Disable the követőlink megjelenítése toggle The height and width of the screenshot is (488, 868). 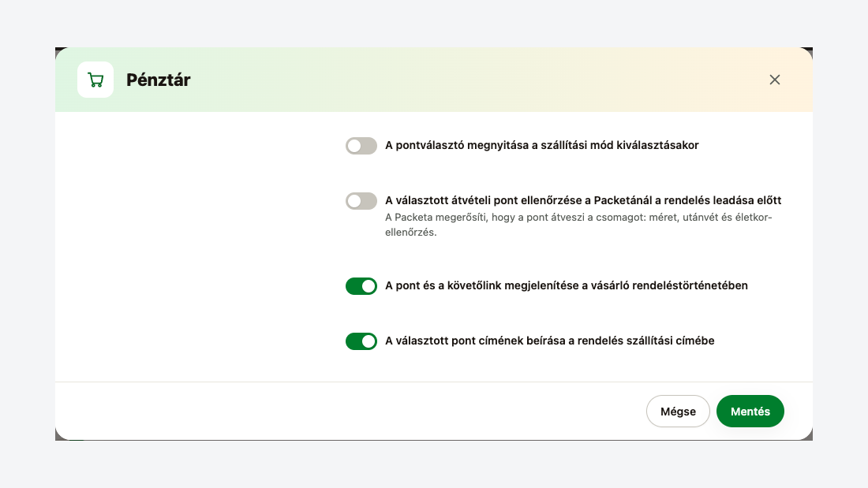[361, 286]
